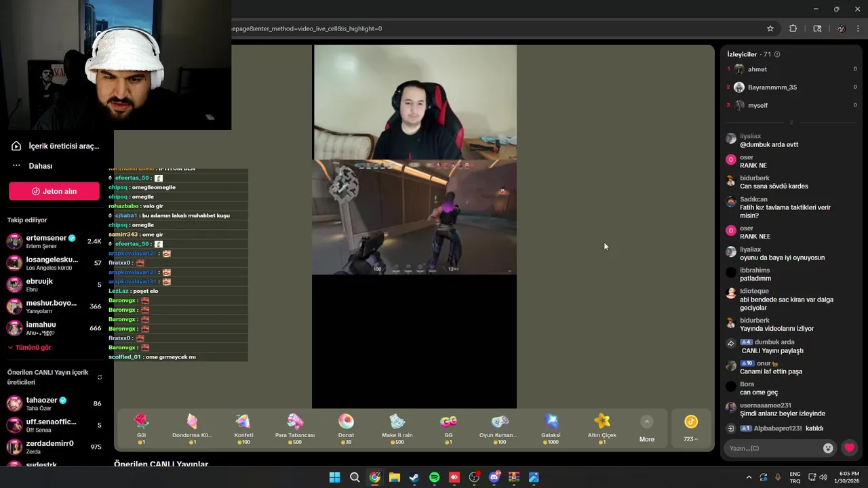Viewport: 868px width, 488px height.
Task: Open Spotify from taskbar
Action: tap(434, 477)
